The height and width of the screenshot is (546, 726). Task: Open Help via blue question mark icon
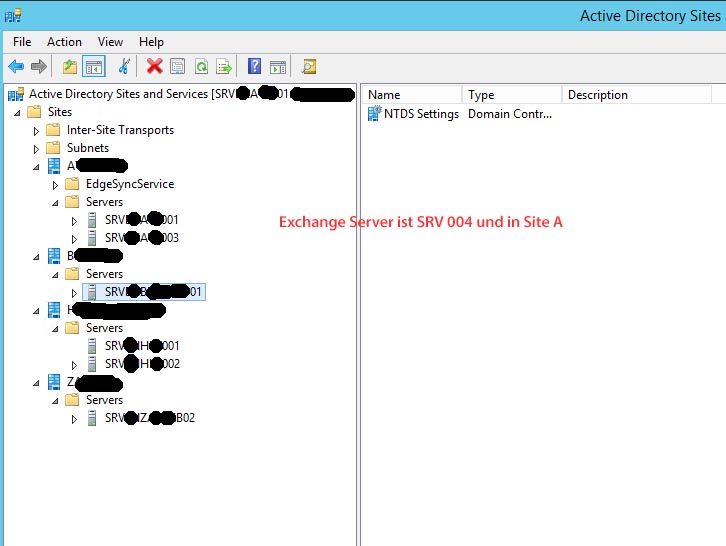point(254,66)
